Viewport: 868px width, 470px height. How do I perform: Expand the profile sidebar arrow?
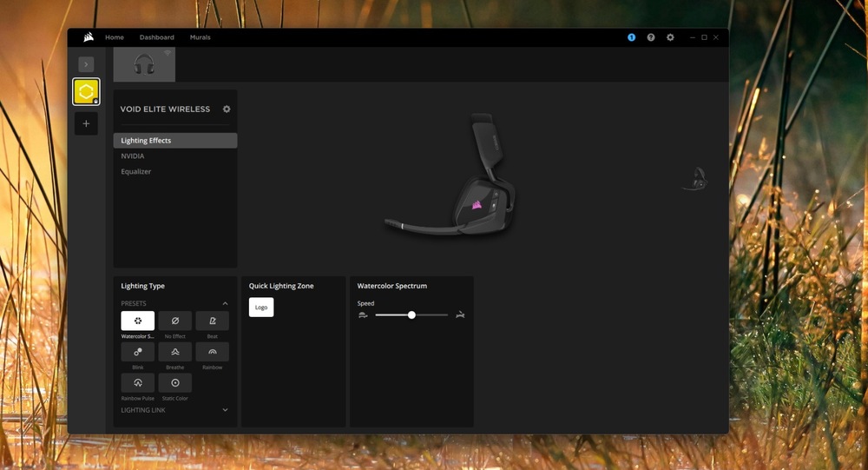pyautogui.click(x=86, y=64)
